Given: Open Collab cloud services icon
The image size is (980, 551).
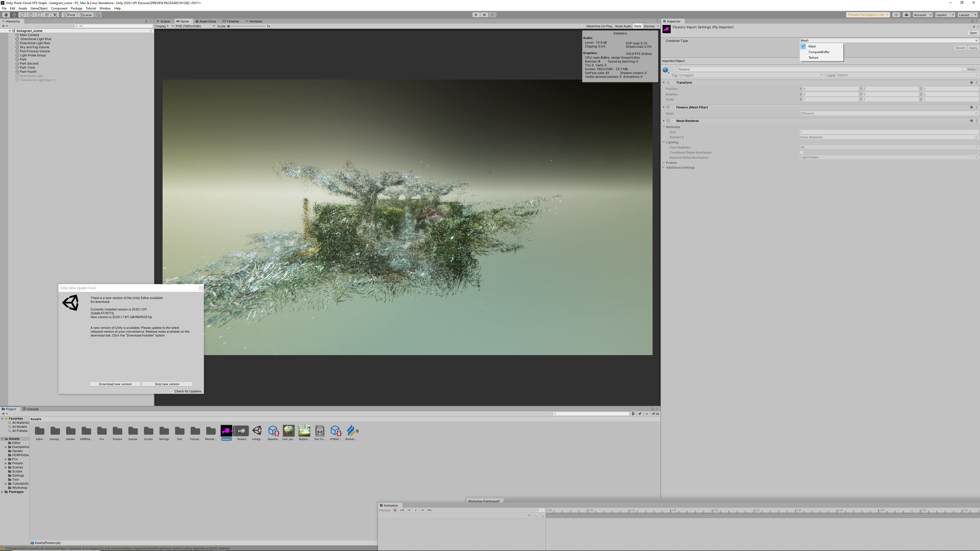Looking at the screenshot, I should [x=906, y=15].
